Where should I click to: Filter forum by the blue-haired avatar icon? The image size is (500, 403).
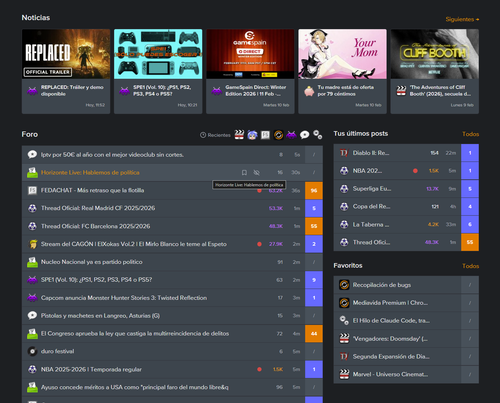coord(252,135)
